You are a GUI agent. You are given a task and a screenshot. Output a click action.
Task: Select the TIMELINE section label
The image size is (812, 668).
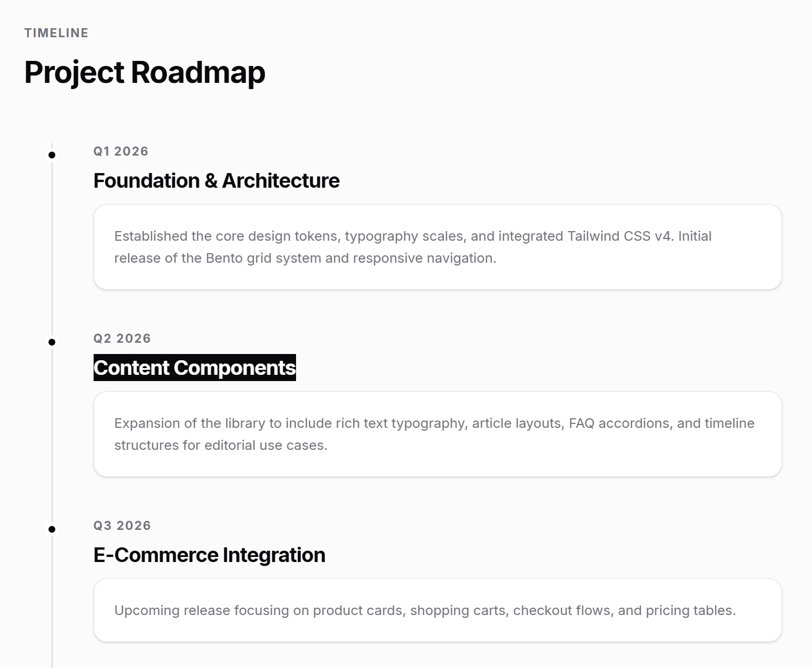pyautogui.click(x=56, y=33)
